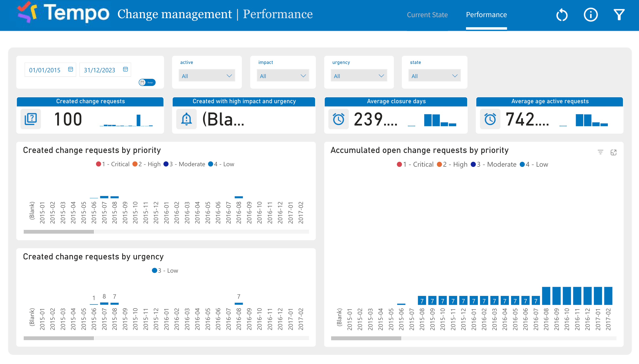Screen dimensions: 639x364
Task: Toggle the '4 - Low' legend in priority chart
Action: 221,164
